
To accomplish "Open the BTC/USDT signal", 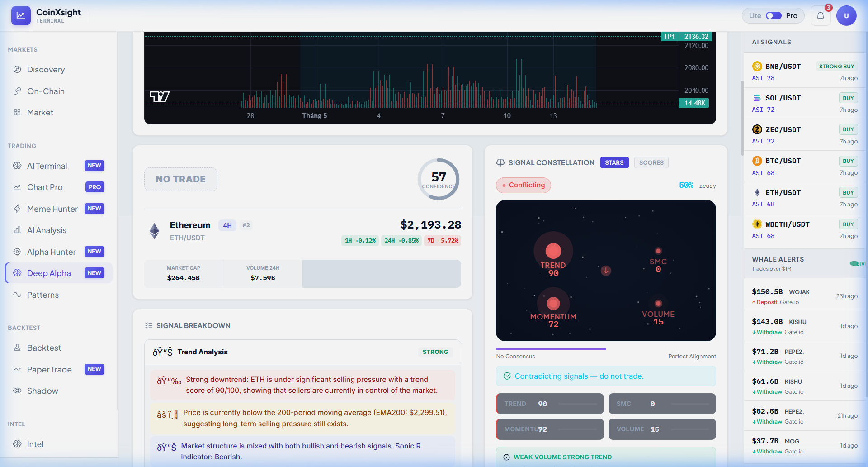I will coord(805,167).
